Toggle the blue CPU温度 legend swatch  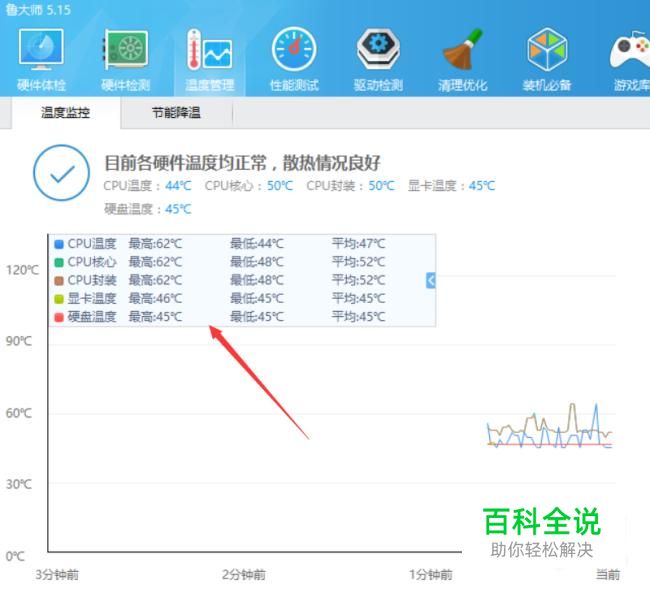(x=59, y=244)
